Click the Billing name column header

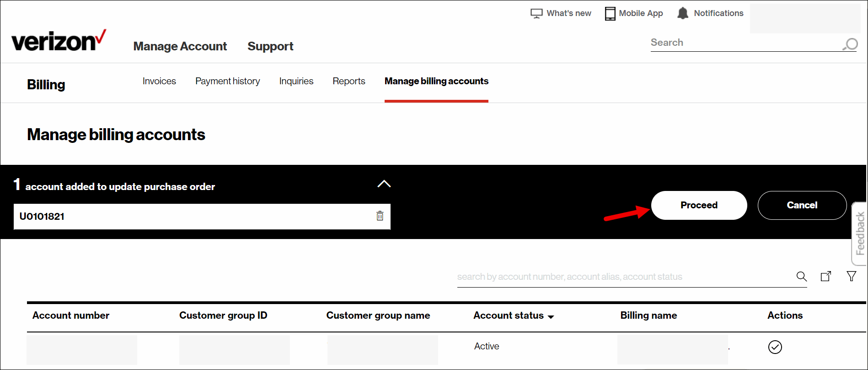tap(648, 316)
